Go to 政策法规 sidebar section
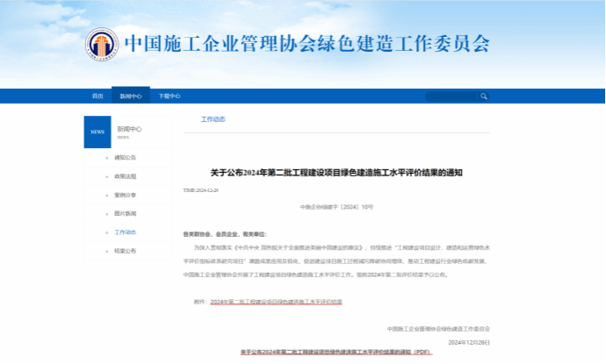Screen dimensions: 606x364 pos(126,176)
